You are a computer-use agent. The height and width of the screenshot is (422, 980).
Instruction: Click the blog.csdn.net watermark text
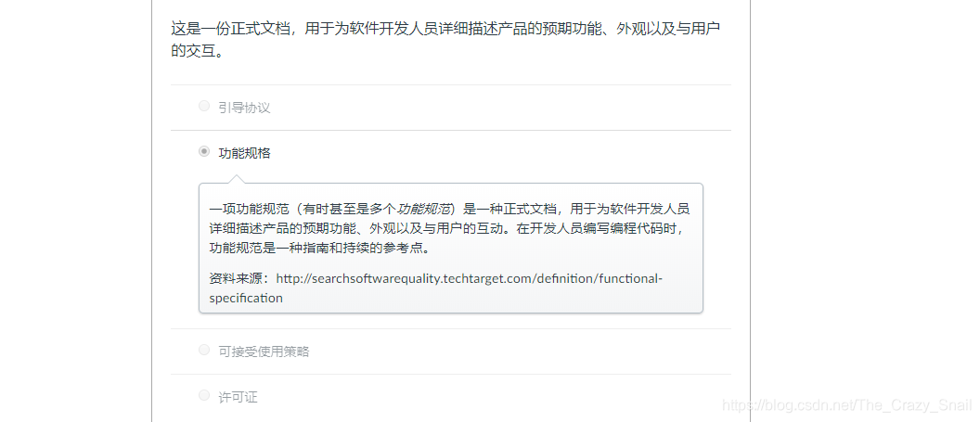tap(847, 405)
